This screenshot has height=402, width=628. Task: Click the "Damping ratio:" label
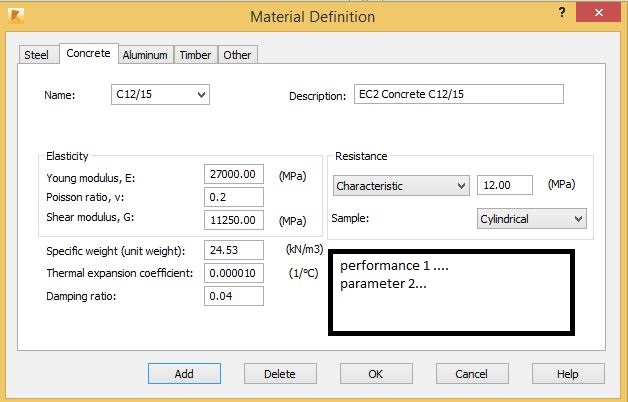81,296
